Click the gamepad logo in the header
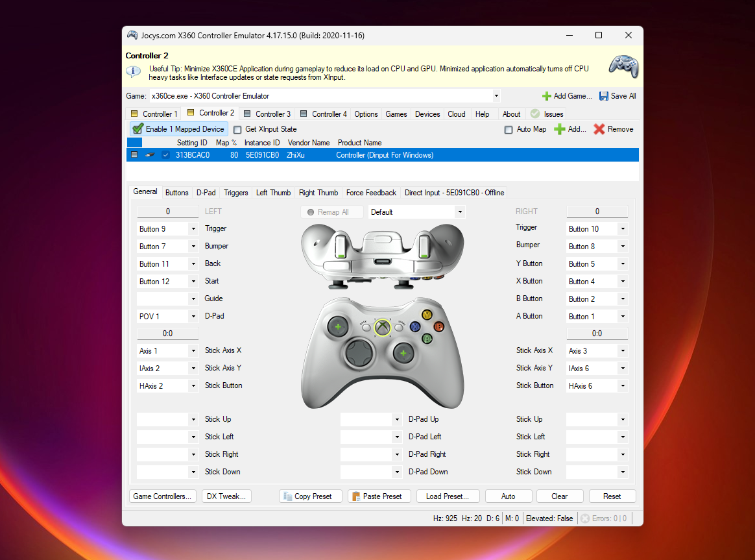Viewport: 755px width, 560px height. point(623,66)
